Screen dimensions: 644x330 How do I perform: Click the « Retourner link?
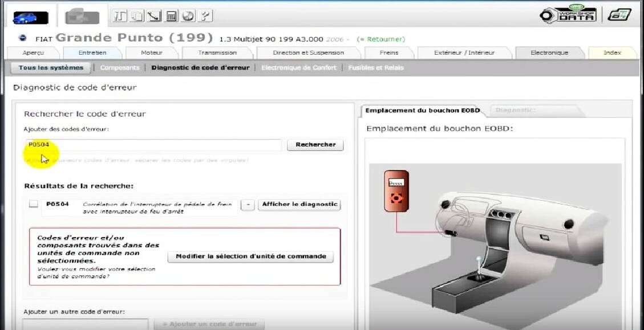[x=380, y=39]
